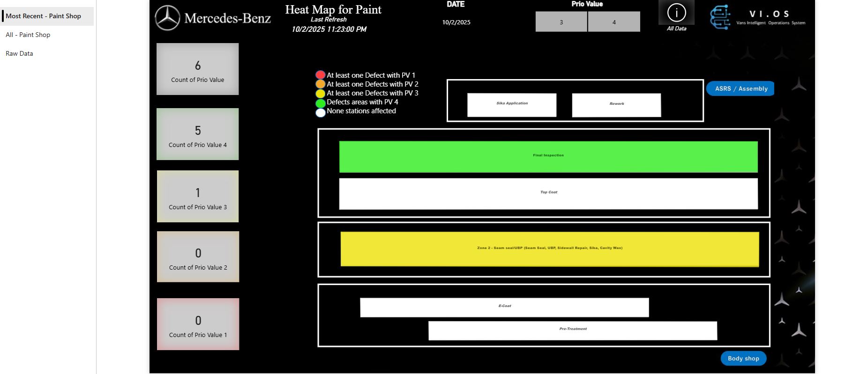
Task: Click the white 'None stations affected' circle
Action: (x=320, y=112)
